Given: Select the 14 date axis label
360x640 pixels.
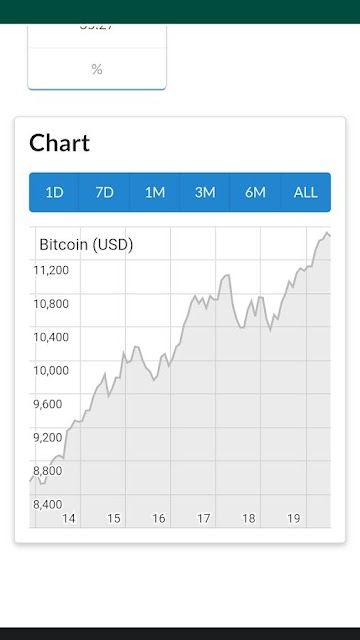Looking at the screenshot, I should (69, 518).
